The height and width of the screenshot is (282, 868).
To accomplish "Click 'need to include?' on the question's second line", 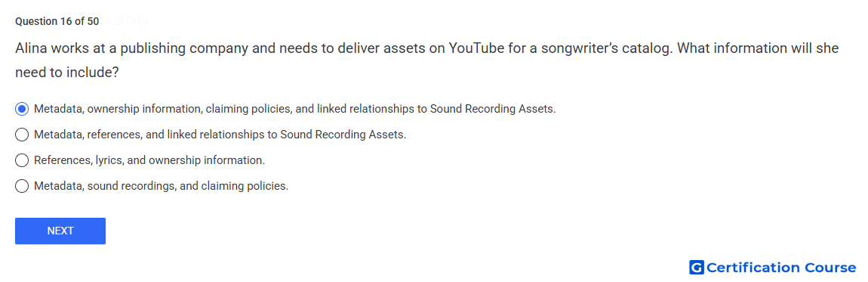I will click(x=67, y=73).
